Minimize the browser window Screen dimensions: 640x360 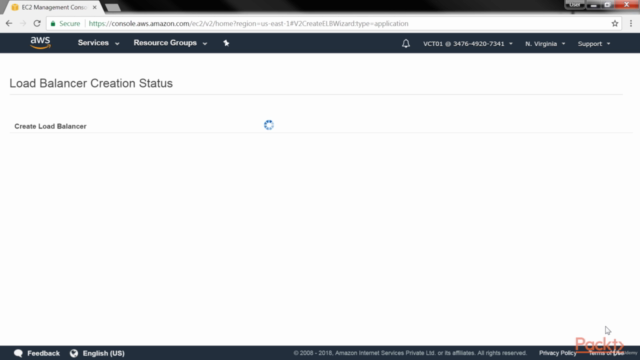coord(593,5)
